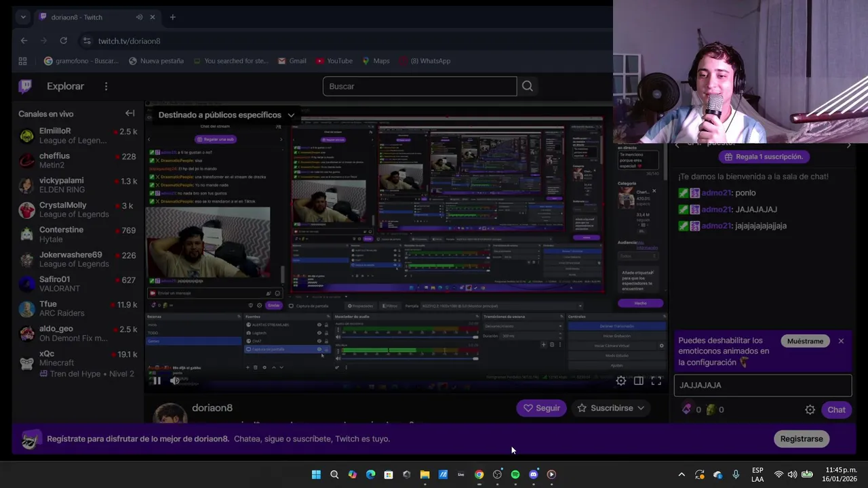The height and width of the screenshot is (488, 868).
Task: Click the Seguir follow button
Action: [x=541, y=408]
